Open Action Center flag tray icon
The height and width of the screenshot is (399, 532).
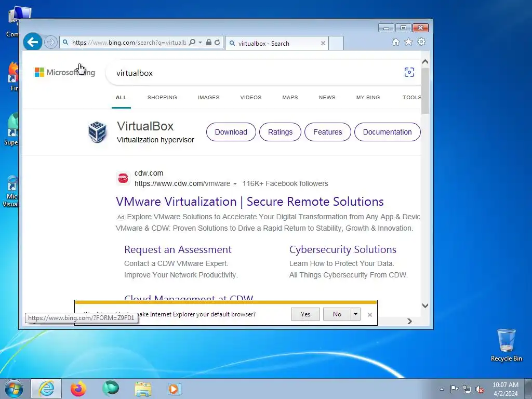[x=454, y=389]
